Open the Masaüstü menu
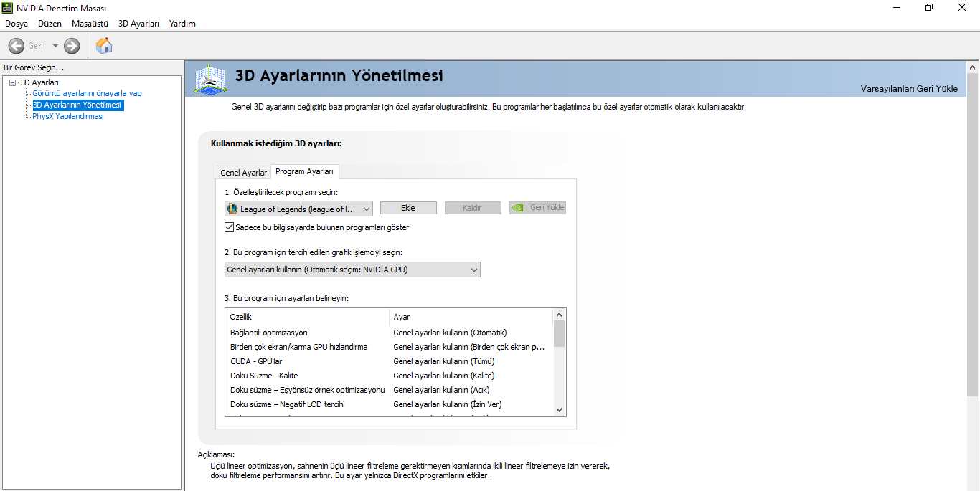Image resolution: width=980 pixels, height=491 pixels. point(90,24)
